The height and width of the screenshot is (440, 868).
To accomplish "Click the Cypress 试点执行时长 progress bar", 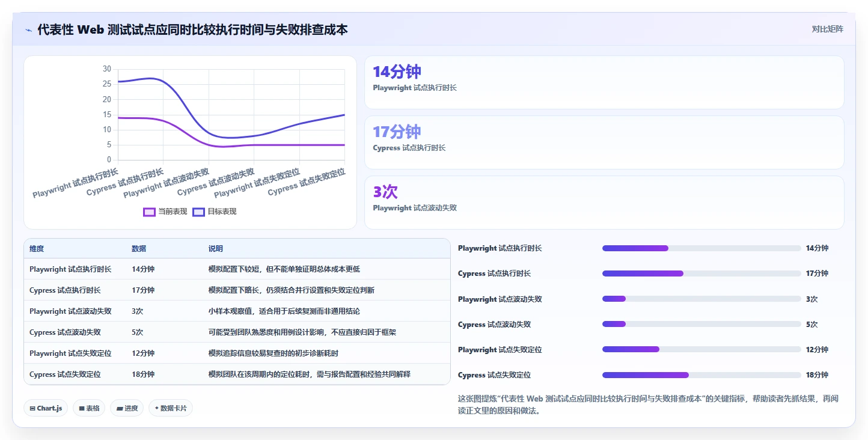I will (701, 273).
